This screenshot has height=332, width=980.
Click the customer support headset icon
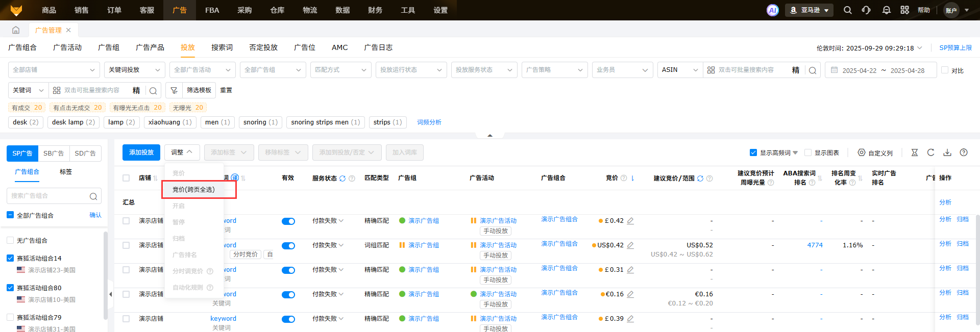[x=866, y=10]
